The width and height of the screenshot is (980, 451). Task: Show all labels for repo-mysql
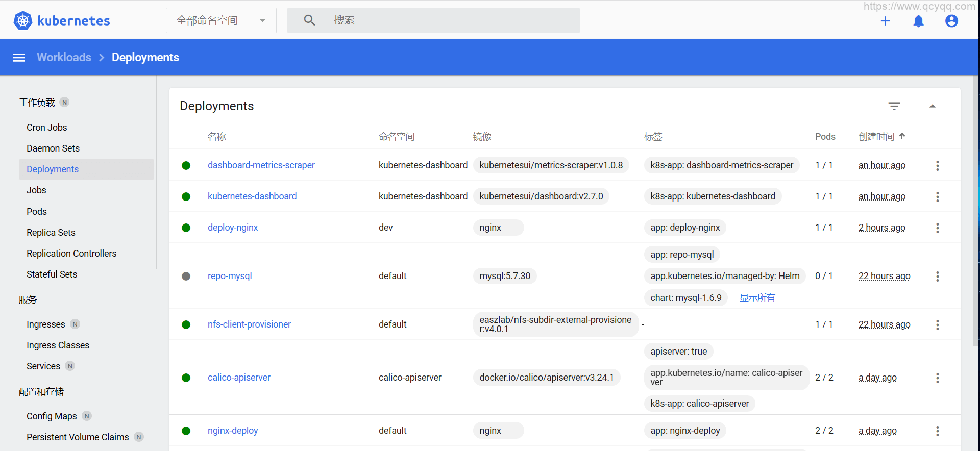click(x=757, y=298)
